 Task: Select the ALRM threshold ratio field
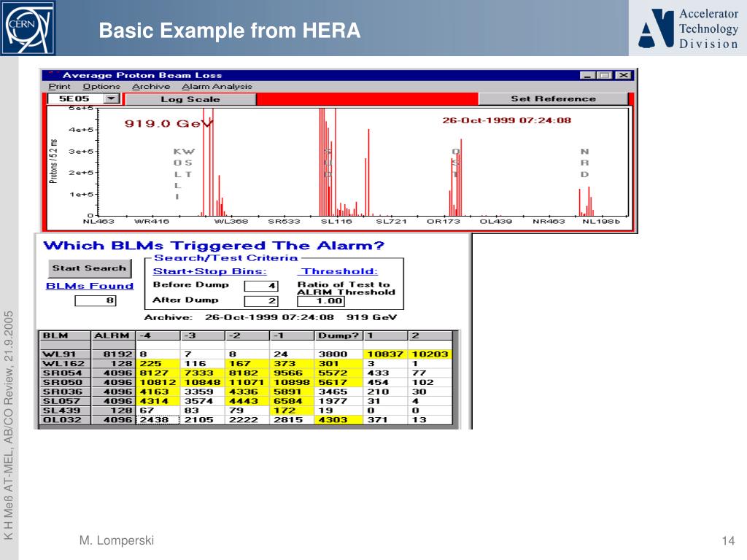pos(321,301)
